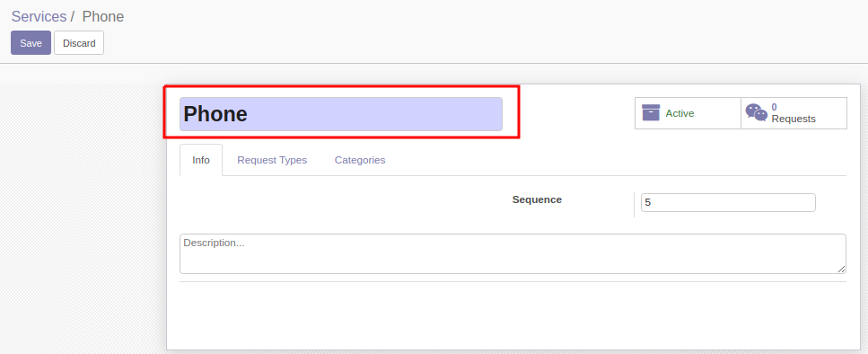This screenshot has height=354, width=868.
Task: Click the Description box resize grip
Action: [x=841, y=269]
